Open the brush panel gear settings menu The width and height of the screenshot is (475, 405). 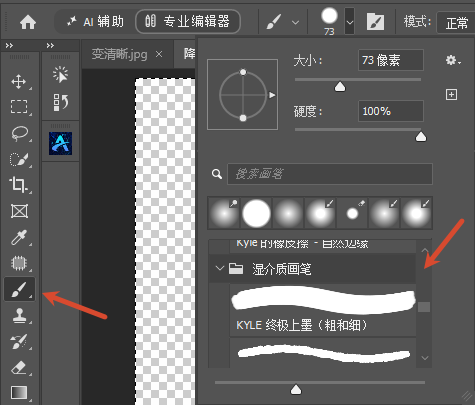453,61
